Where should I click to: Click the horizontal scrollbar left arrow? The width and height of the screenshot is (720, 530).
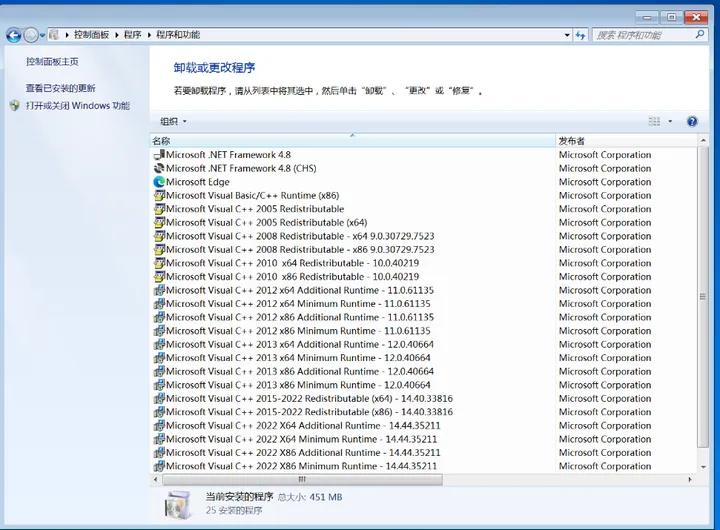(x=156, y=479)
